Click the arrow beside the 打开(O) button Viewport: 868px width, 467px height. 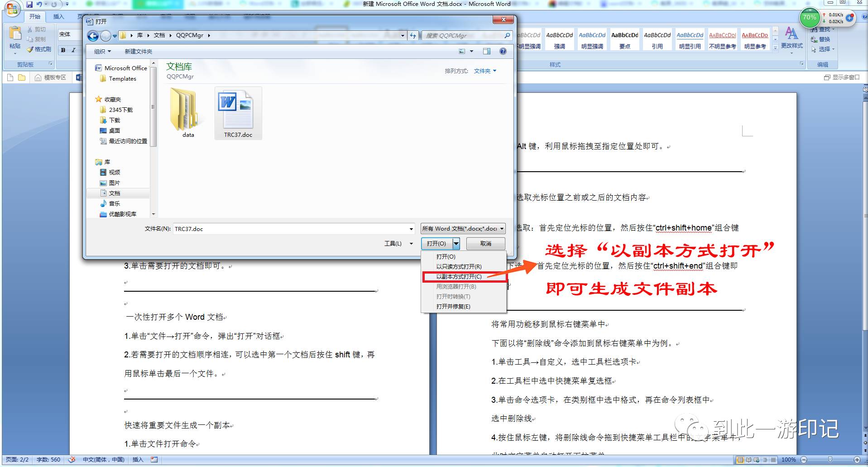456,244
